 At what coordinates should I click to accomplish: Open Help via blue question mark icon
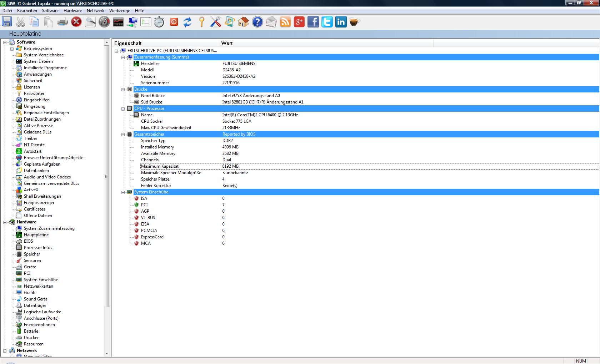(257, 22)
